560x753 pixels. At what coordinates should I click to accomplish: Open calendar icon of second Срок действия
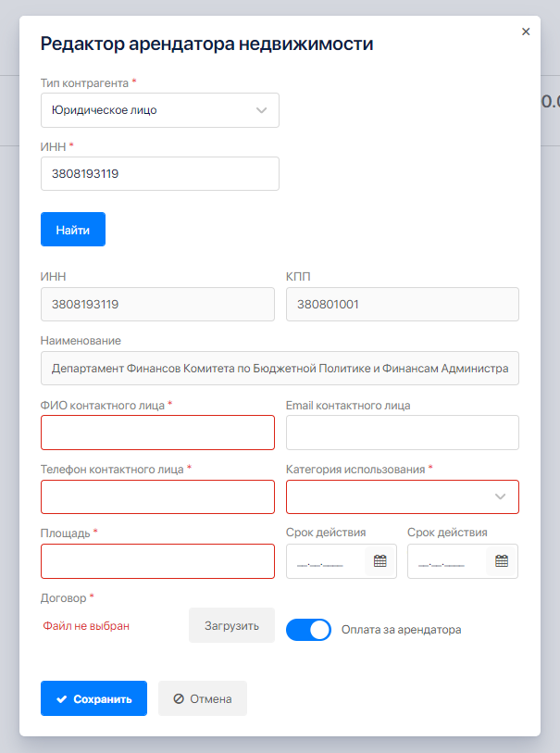502,561
